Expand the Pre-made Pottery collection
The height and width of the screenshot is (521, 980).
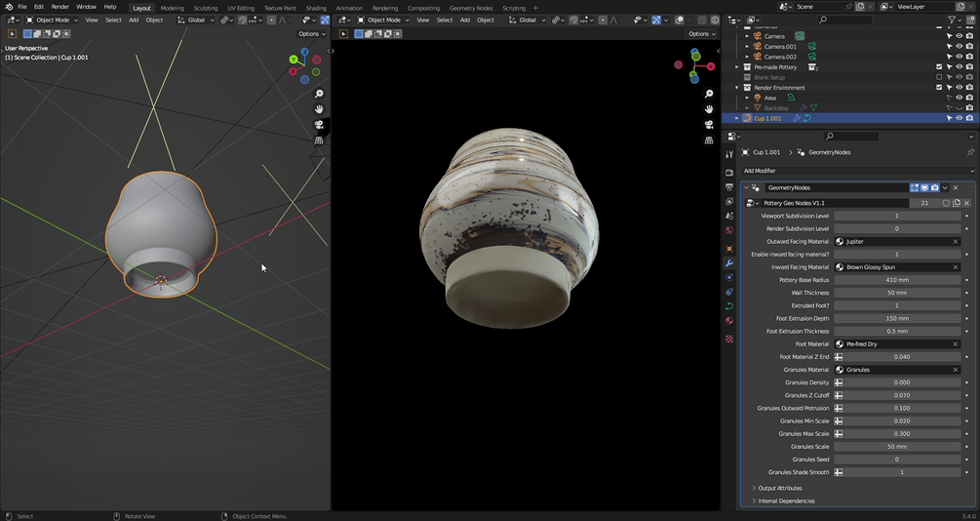737,67
